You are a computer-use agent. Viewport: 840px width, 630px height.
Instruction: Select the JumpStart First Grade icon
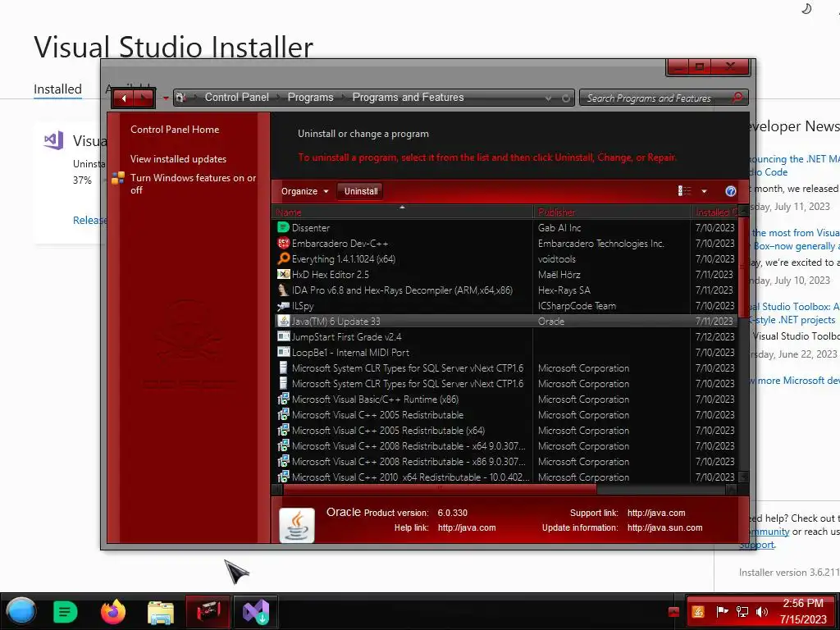[x=283, y=337]
